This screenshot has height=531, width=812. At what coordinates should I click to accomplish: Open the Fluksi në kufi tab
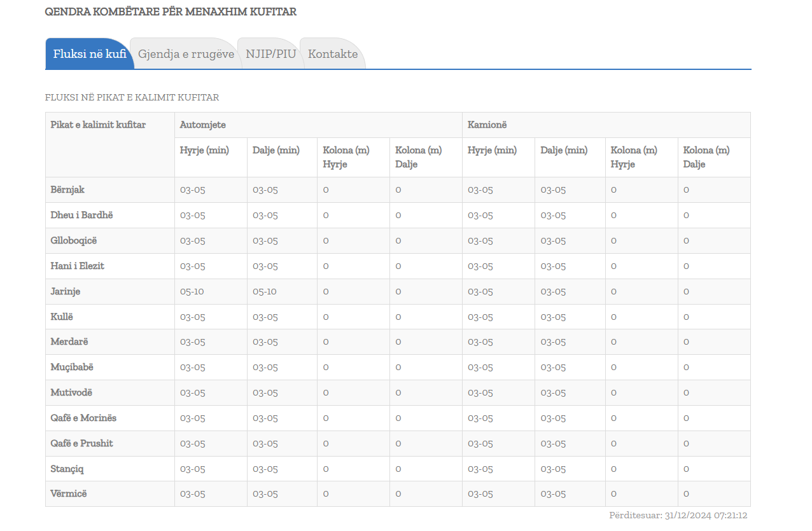90,54
